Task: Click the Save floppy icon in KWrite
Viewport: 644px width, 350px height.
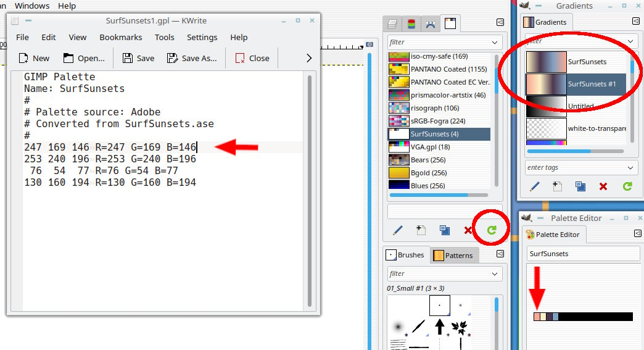Action: coord(127,58)
